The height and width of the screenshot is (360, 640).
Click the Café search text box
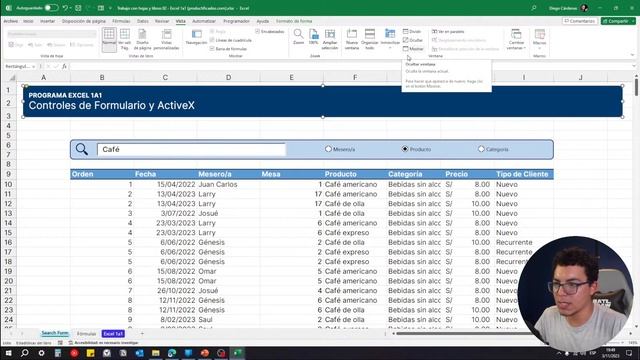[191, 149]
